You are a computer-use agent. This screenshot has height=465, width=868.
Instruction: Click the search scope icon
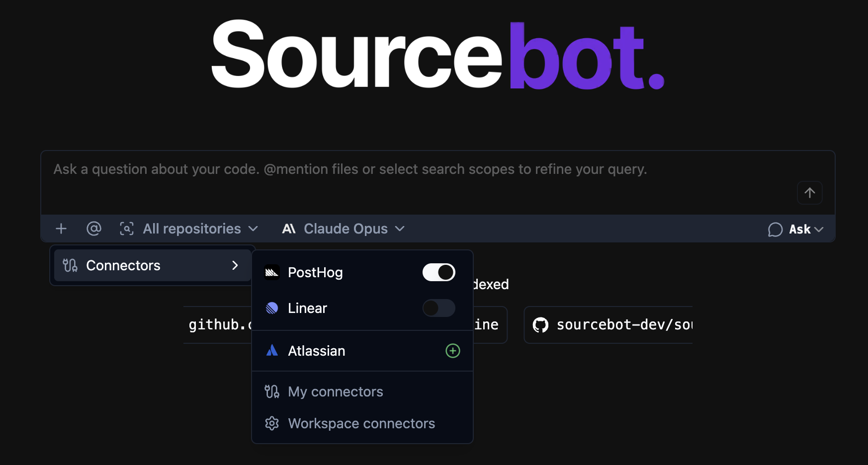click(x=127, y=229)
